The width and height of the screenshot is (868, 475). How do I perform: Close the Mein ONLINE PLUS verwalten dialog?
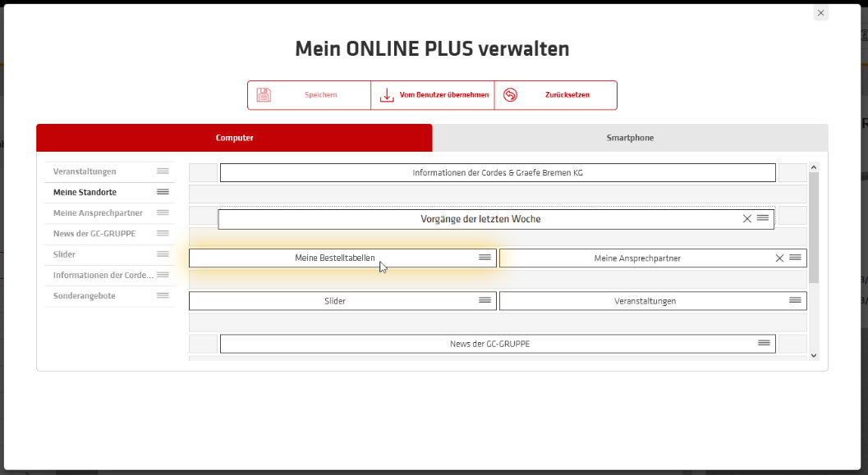pyautogui.click(x=820, y=13)
